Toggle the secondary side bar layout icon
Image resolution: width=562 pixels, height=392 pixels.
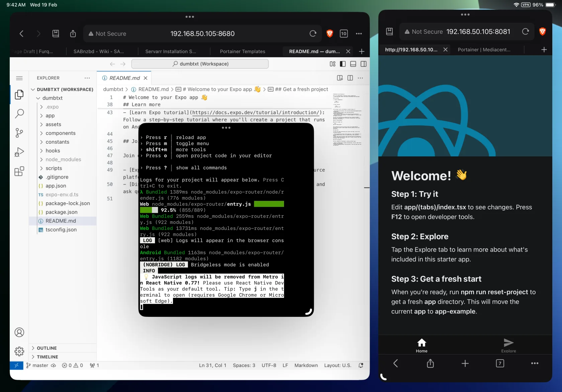pos(363,64)
